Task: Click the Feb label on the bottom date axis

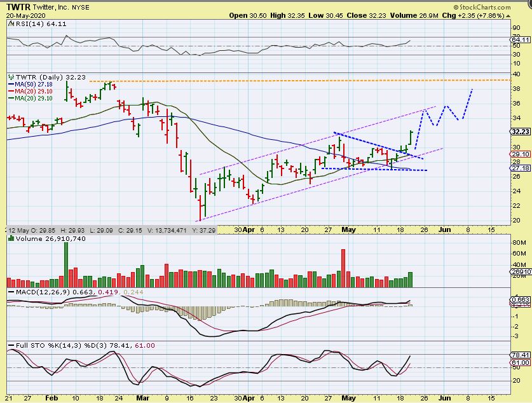Action: [x=51, y=398]
